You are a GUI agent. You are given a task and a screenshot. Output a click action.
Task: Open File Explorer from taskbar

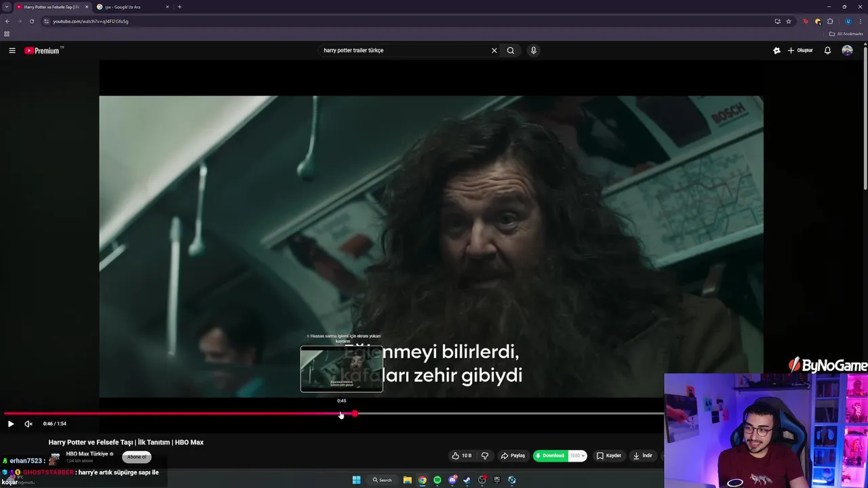(x=408, y=480)
